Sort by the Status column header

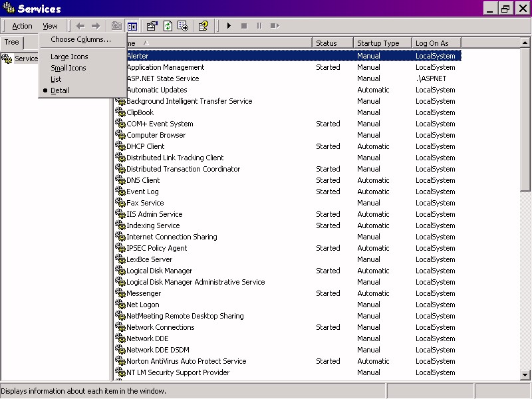point(331,43)
